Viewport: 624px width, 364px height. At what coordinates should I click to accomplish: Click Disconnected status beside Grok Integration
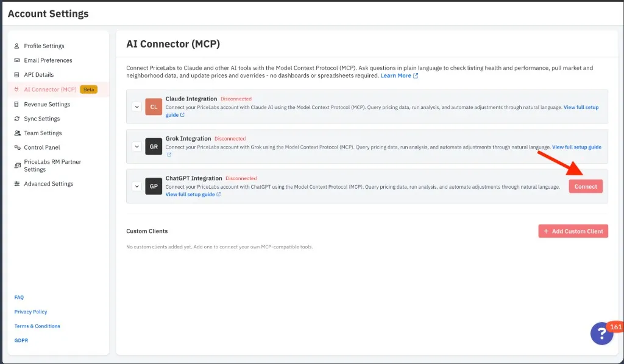[x=230, y=139]
